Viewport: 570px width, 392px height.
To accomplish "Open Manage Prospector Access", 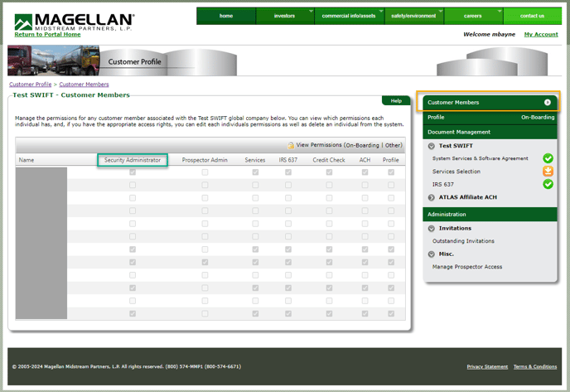I will click(x=467, y=267).
